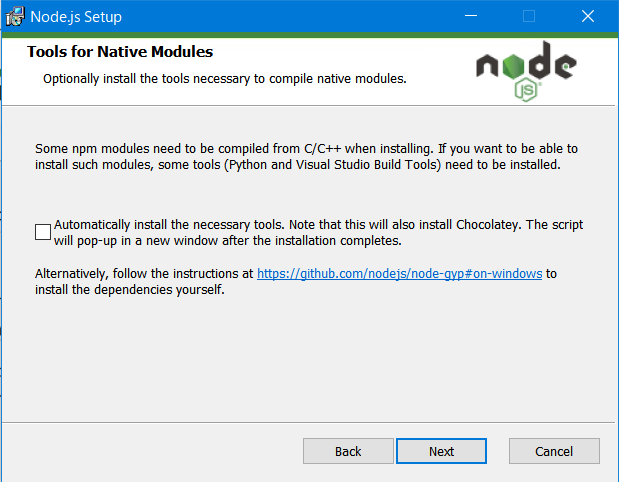The height and width of the screenshot is (482, 619).
Task: Click the Node.js logo in the header
Action: pos(526,71)
